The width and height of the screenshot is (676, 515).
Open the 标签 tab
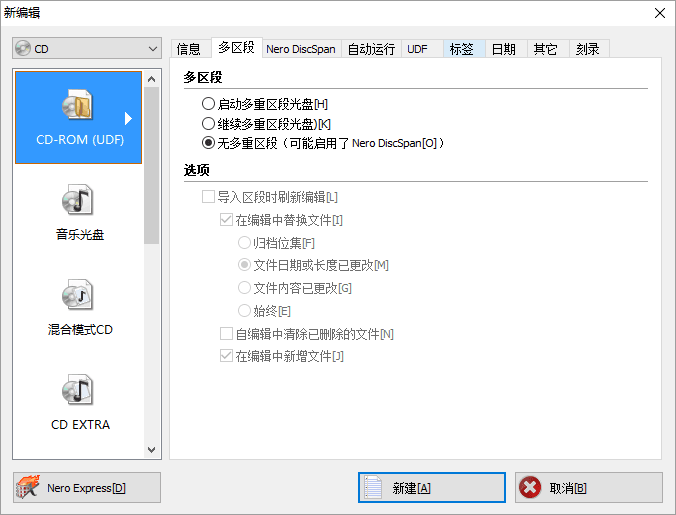(x=462, y=49)
